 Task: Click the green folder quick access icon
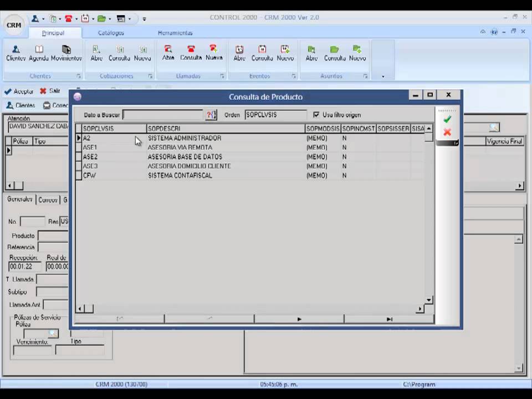click(101, 19)
